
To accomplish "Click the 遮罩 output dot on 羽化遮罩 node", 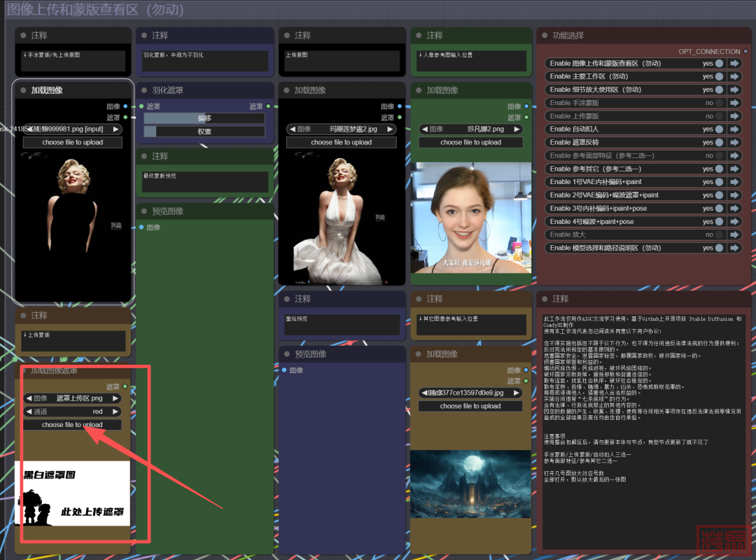I will click(x=268, y=106).
